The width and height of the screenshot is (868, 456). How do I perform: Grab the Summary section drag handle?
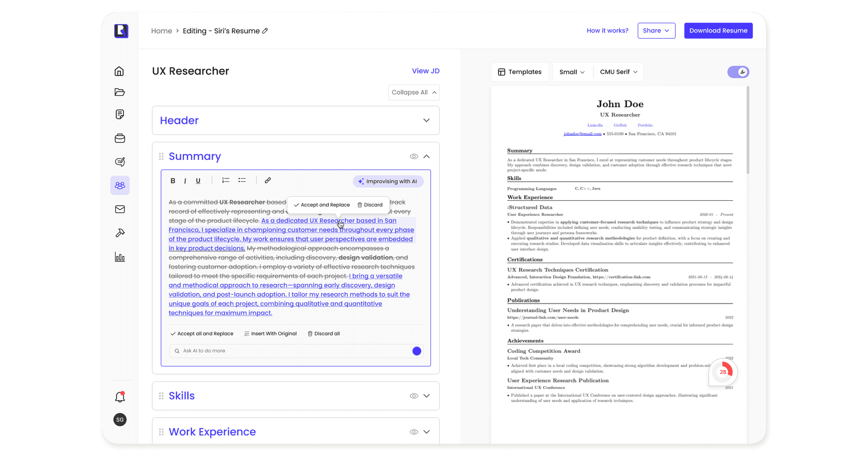tap(161, 156)
